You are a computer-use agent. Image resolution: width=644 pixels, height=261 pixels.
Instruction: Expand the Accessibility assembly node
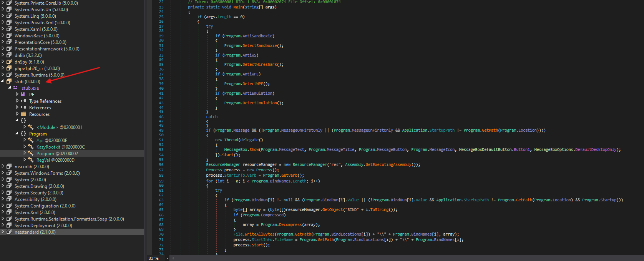3,199
